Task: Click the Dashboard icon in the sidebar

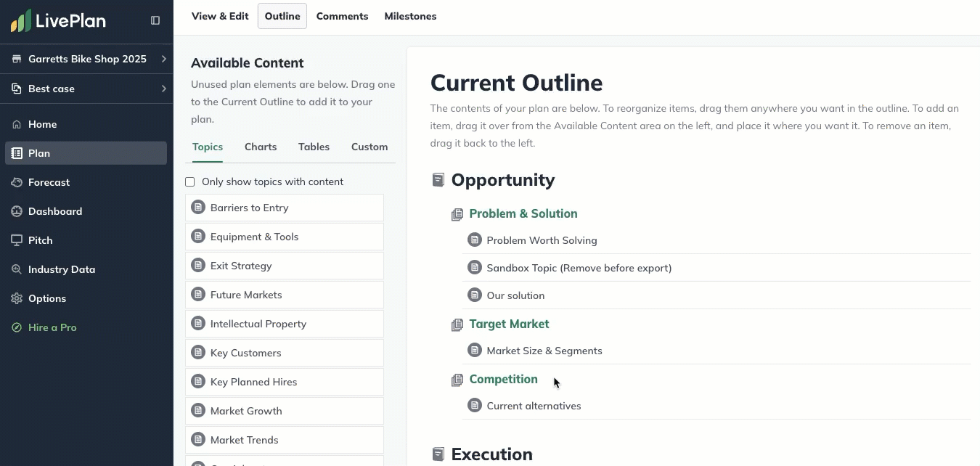Action: pos(17,211)
